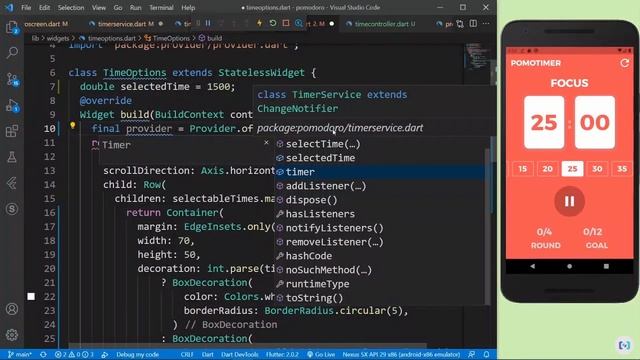Image resolution: width=640 pixels, height=360 pixels.
Task: Open the Edit menu
Action: pyautogui.click(x=44, y=7)
